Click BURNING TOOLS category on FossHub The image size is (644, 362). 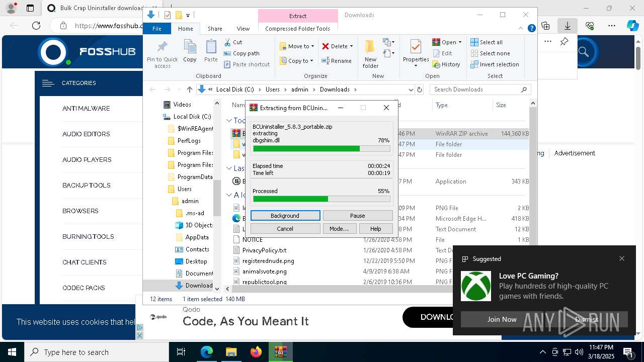pyautogui.click(x=88, y=237)
